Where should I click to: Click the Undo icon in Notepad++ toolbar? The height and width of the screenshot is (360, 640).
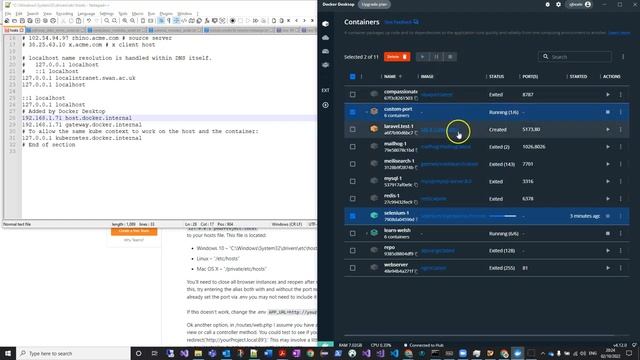click(89, 21)
